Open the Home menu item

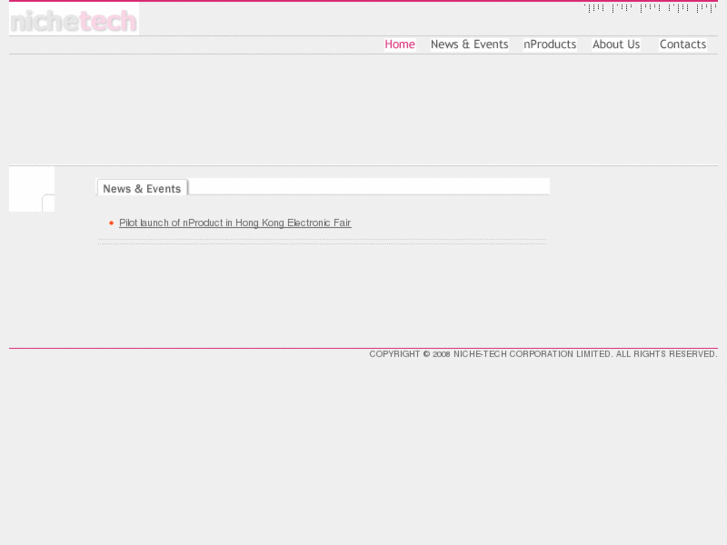(400, 44)
